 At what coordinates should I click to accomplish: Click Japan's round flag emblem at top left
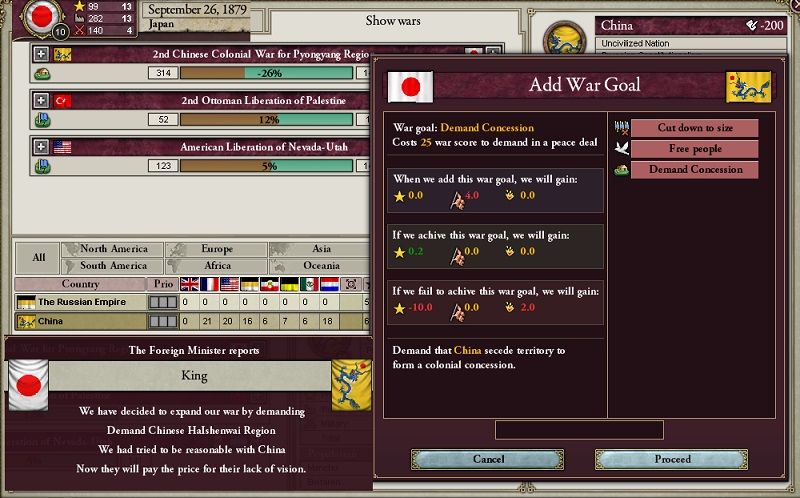[x=41, y=17]
